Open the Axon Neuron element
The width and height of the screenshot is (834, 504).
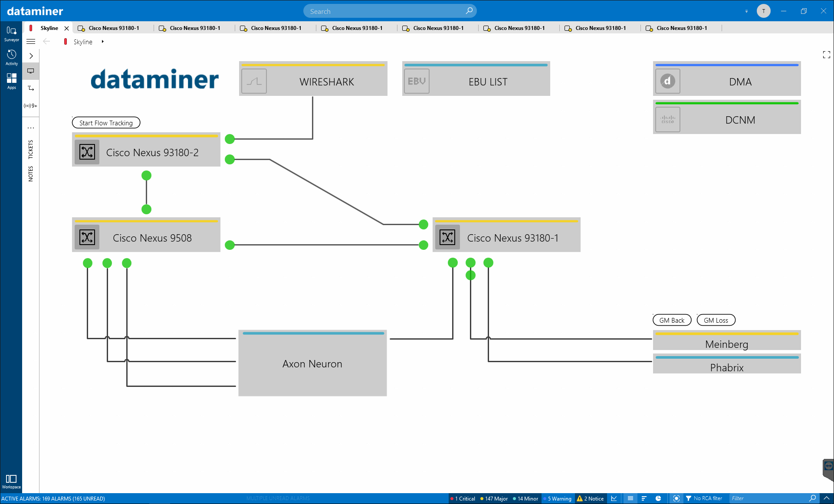pos(312,363)
